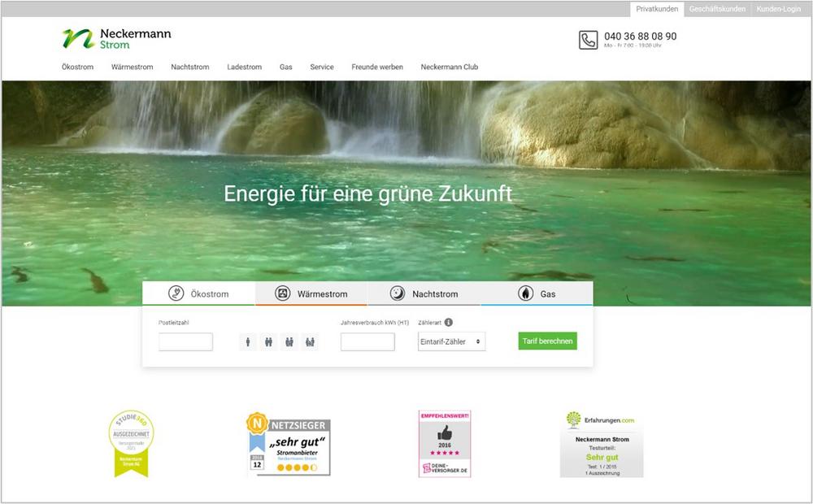The height and width of the screenshot is (504, 813).
Task: Switch to Geschäftskunden in top bar
Action: (x=717, y=9)
